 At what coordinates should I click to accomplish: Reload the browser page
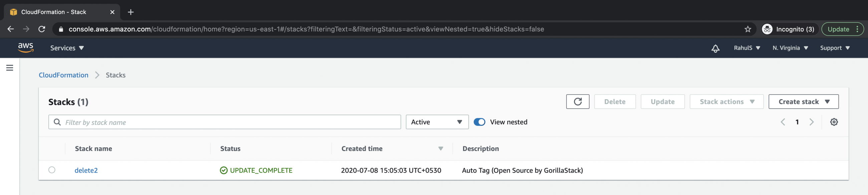pyautogui.click(x=42, y=29)
